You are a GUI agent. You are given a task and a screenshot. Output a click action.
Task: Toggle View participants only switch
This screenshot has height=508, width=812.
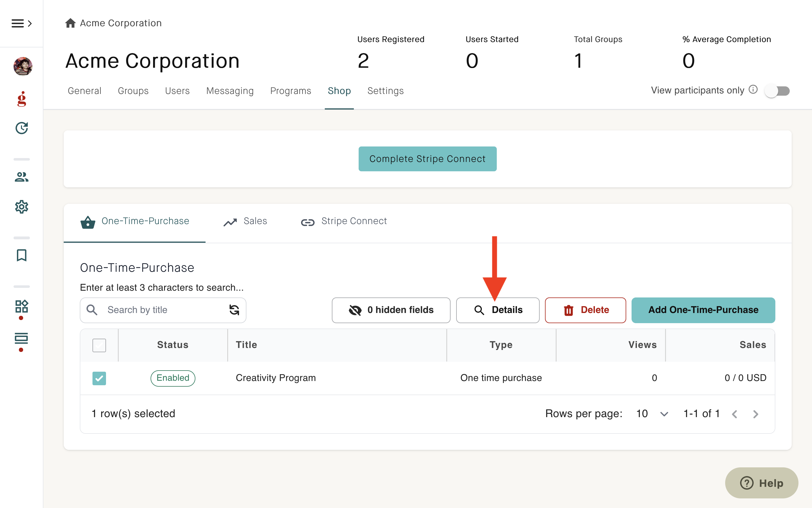[777, 91]
